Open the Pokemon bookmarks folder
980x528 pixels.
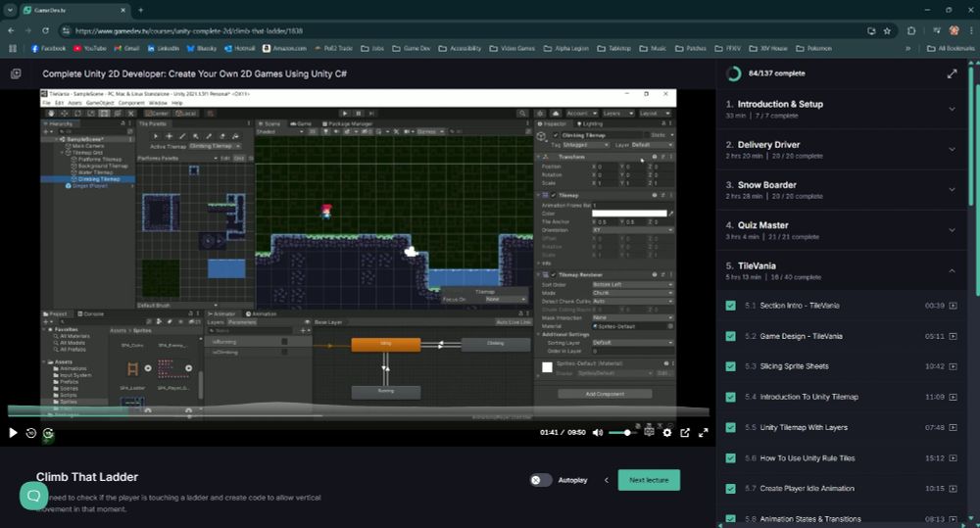pyautogui.click(x=813, y=48)
